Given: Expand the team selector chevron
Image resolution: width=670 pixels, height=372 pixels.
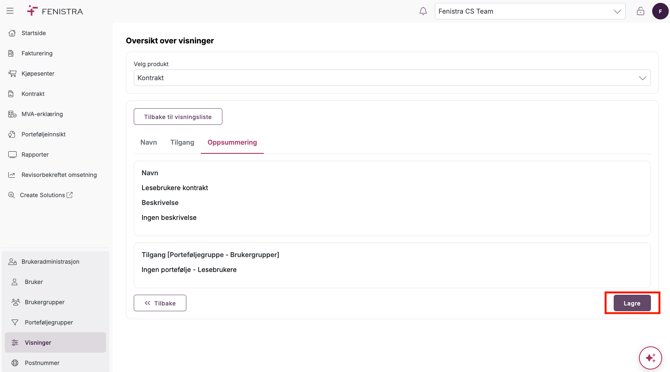Looking at the screenshot, I should [617, 12].
